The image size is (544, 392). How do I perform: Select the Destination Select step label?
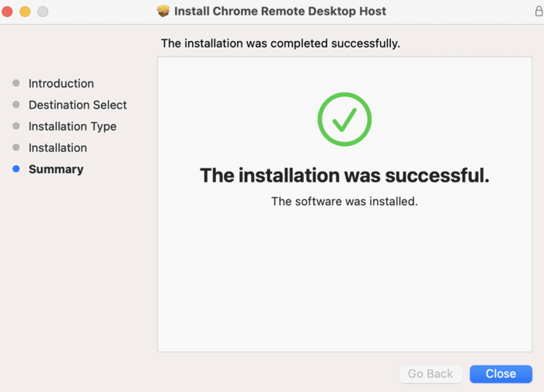click(78, 105)
